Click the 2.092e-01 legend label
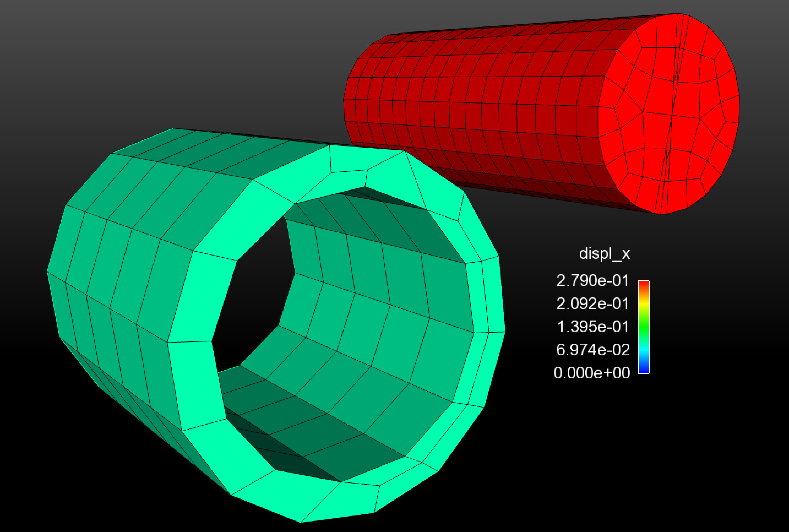 point(592,303)
